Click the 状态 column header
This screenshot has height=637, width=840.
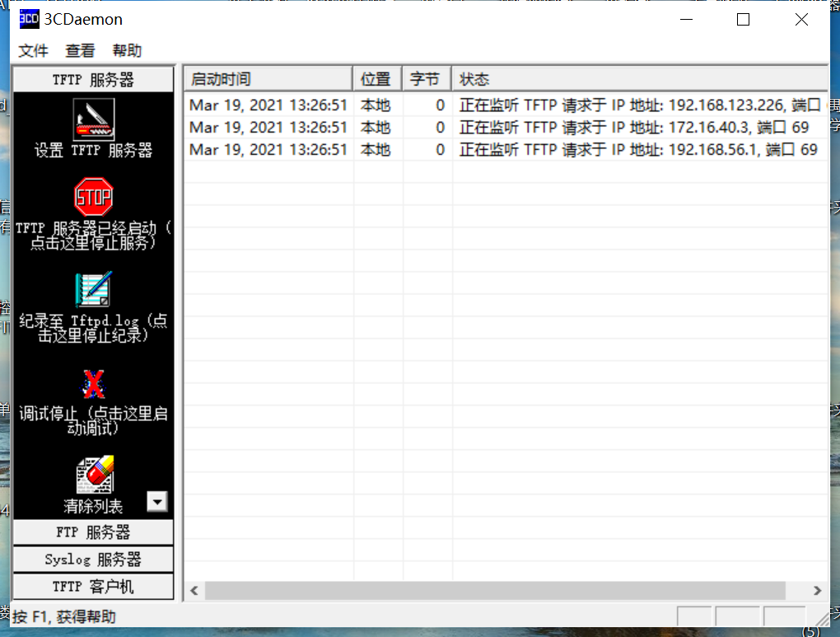pos(640,79)
